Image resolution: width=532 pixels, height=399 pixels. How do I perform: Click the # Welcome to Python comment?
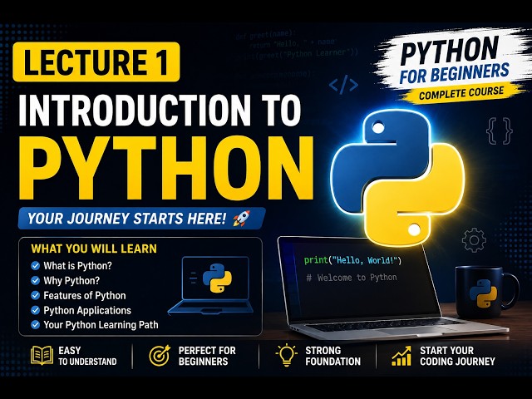coord(352,278)
